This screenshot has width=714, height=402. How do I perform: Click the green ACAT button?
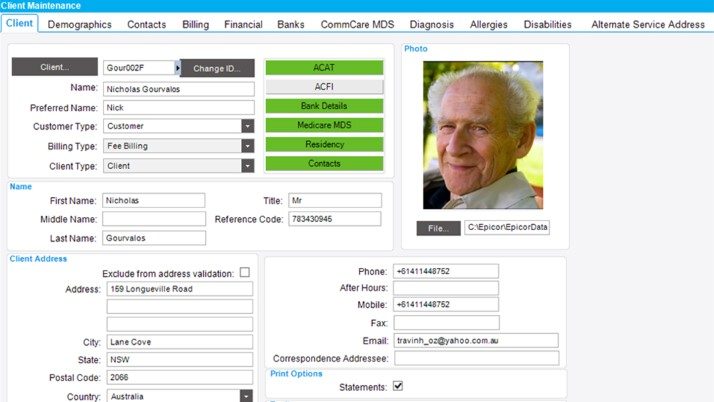[x=324, y=68]
